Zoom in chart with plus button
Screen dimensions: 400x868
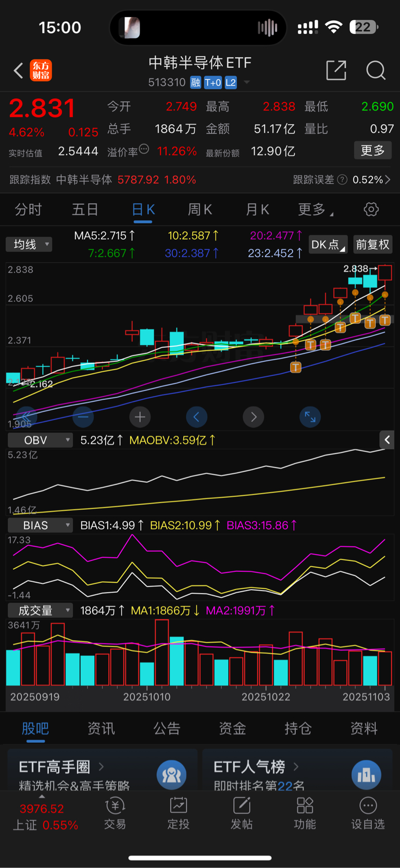pos(140,417)
